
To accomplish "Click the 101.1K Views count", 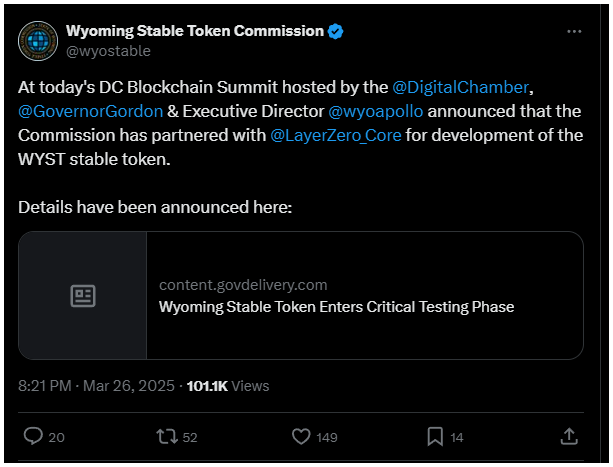I will [228, 386].
